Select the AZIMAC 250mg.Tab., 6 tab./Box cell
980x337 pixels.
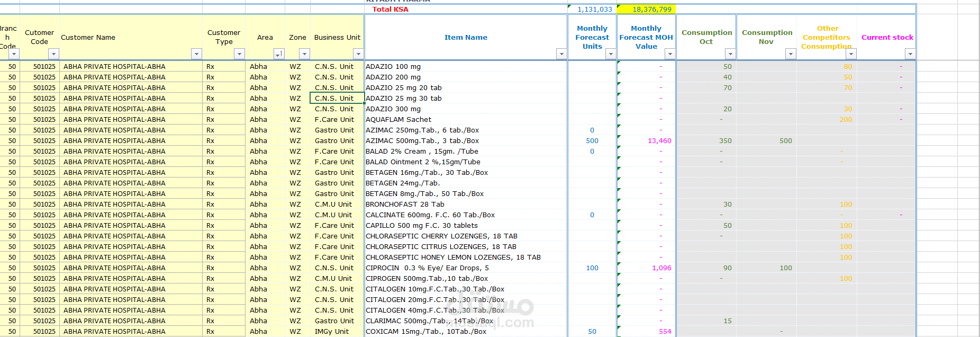(466, 130)
